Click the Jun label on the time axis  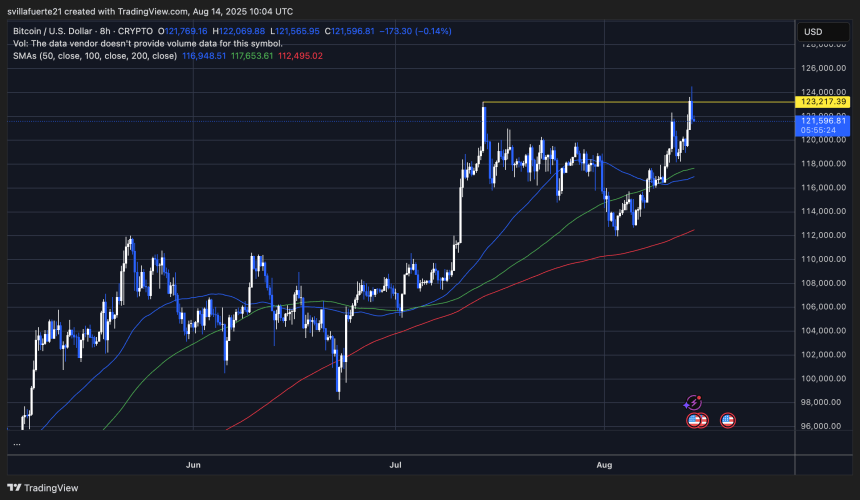point(193,465)
